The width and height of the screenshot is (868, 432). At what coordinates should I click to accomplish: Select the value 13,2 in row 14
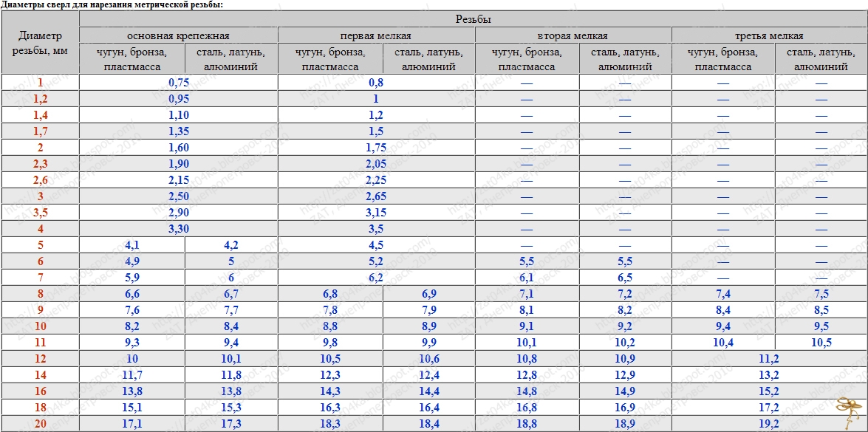[x=770, y=375]
